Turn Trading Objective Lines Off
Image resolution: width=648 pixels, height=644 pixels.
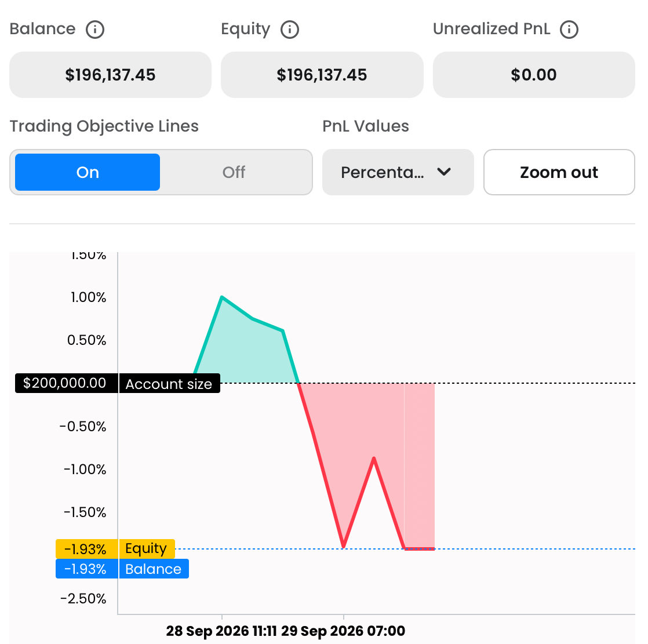[234, 172]
